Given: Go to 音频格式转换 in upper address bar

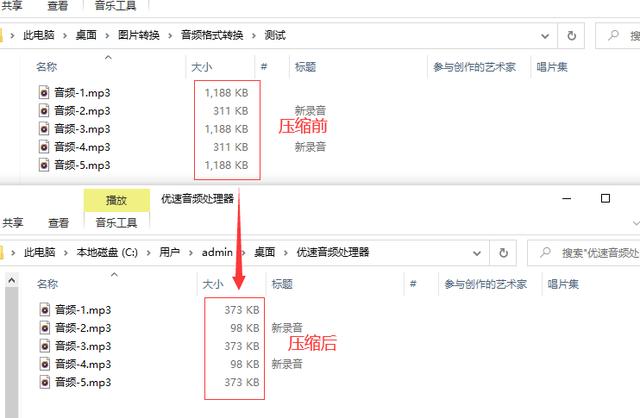Looking at the screenshot, I should tap(212, 36).
